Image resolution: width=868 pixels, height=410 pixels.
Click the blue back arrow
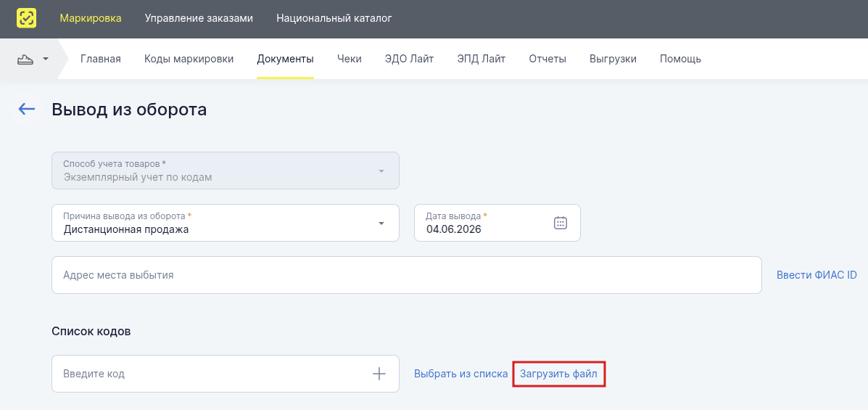tap(27, 109)
